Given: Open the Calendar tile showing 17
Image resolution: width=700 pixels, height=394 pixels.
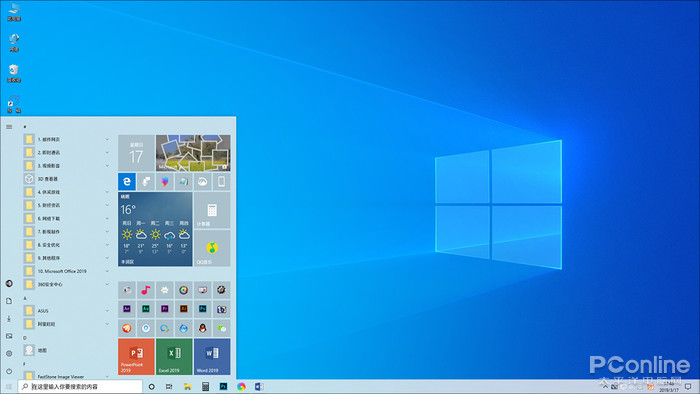Looking at the screenshot, I should click(136, 153).
